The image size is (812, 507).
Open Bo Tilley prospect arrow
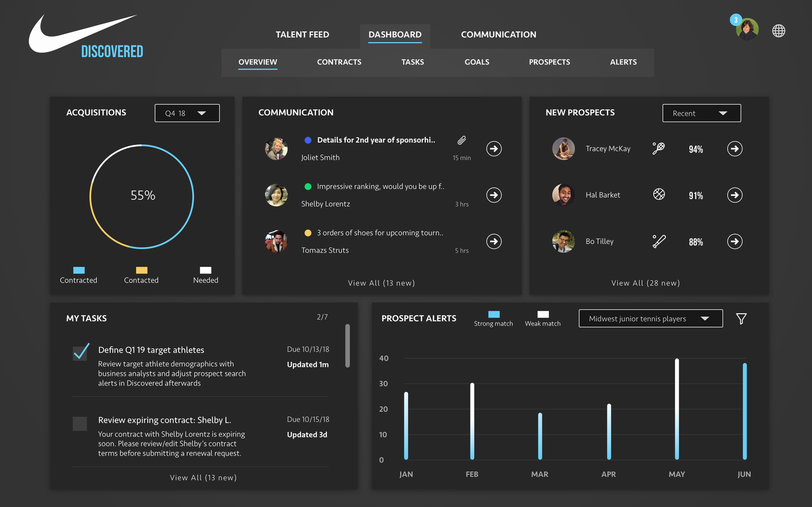coord(734,242)
